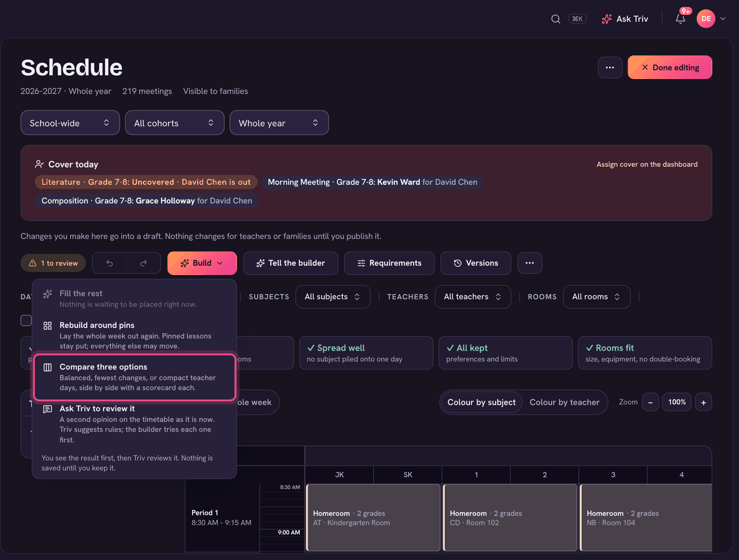Open the All kept scorecard

click(x=505, y=353)
